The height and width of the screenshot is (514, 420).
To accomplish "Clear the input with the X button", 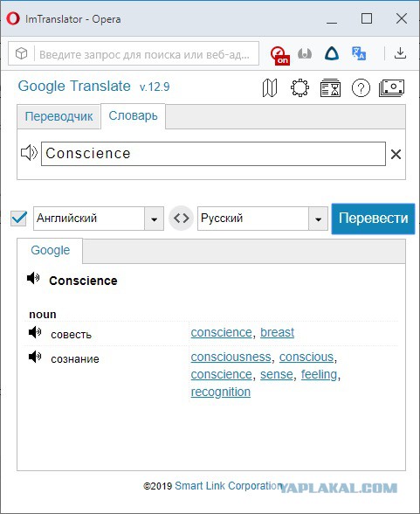I will click(x=396, y=154).
